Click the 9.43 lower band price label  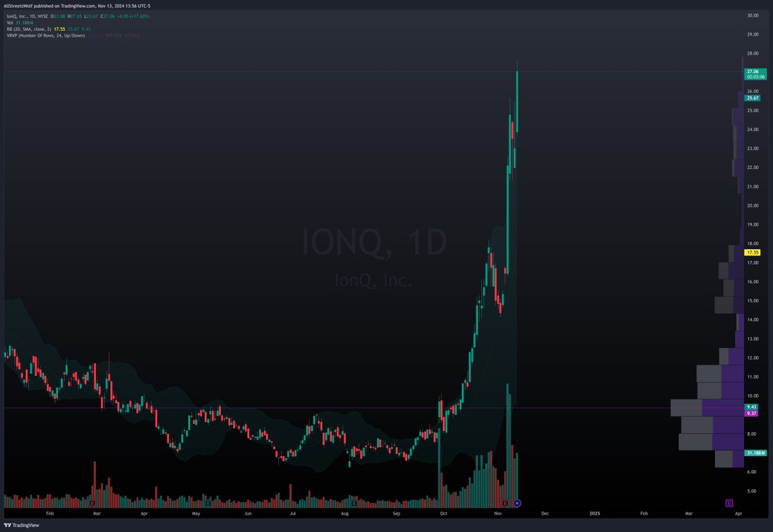(x=752, y=406)
